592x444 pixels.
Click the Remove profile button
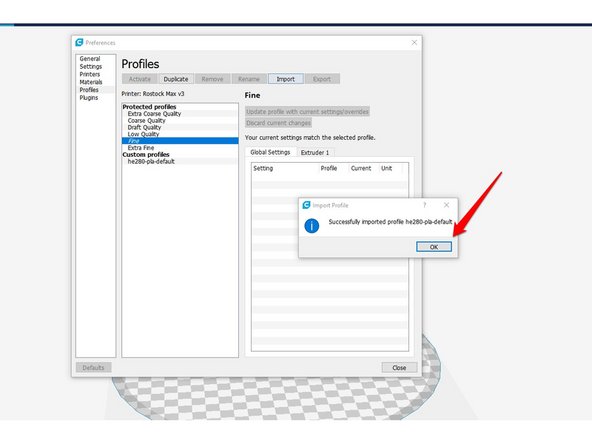(x=212, y=79)
